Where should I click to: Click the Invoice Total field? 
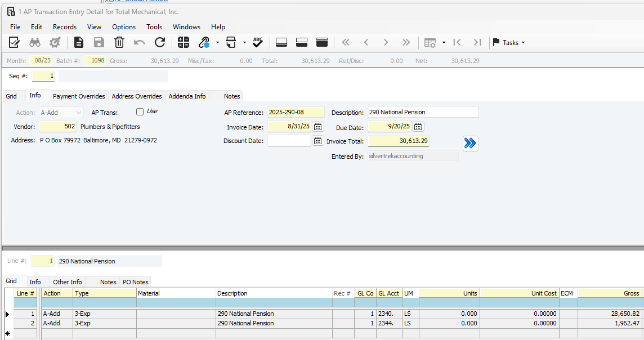399,141
